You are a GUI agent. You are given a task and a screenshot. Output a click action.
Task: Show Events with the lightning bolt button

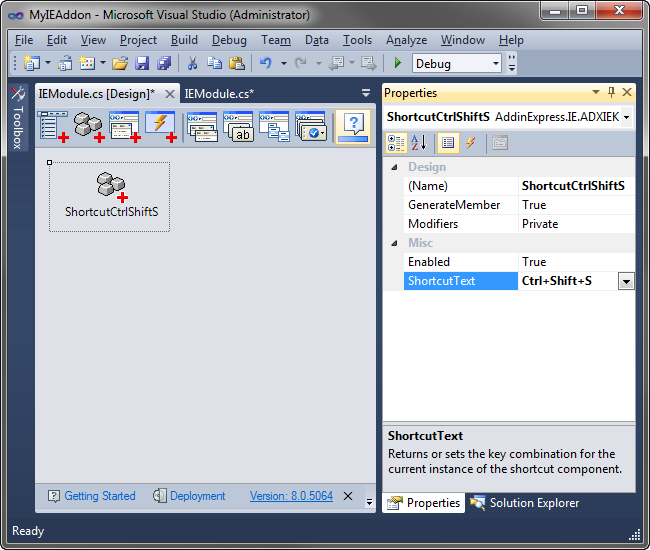471,143
